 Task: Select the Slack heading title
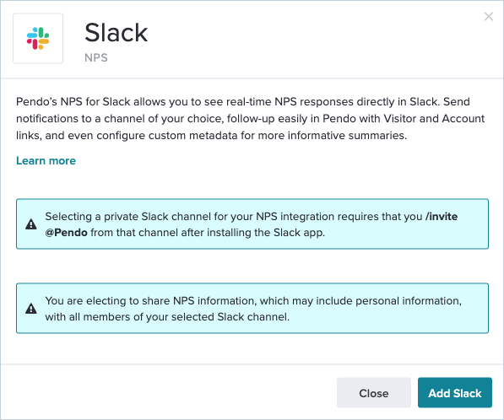(x=116, y=32)
